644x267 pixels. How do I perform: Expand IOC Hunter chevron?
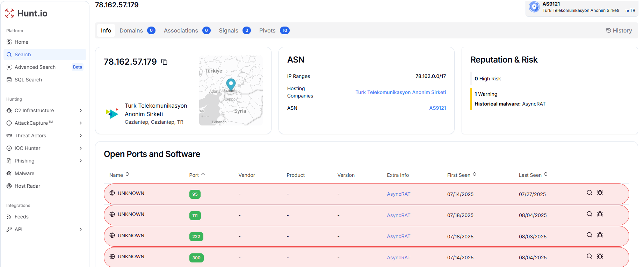(81, 148)
